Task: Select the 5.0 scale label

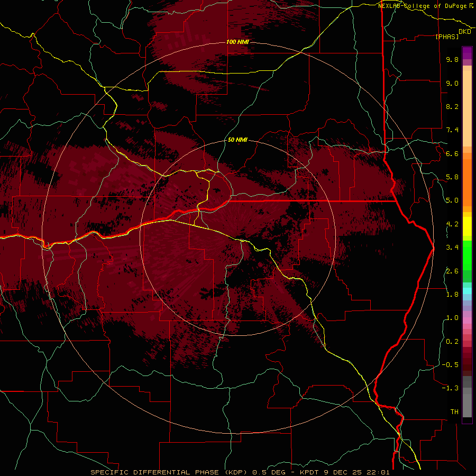Action: pos(452,200)
